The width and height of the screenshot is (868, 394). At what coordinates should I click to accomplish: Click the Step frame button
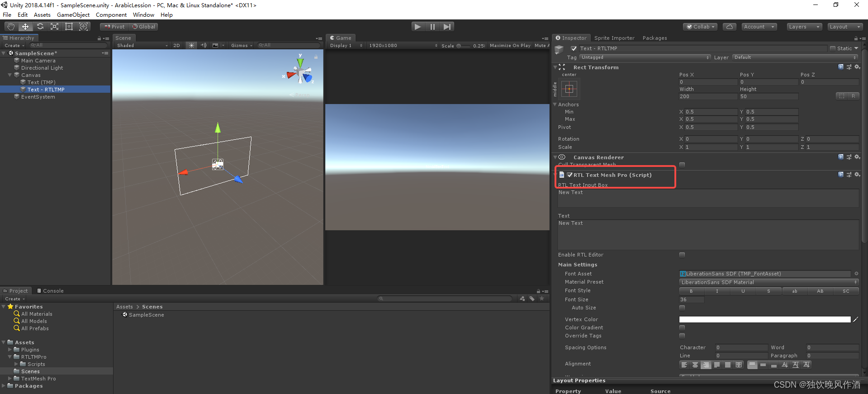click(447, 27)
